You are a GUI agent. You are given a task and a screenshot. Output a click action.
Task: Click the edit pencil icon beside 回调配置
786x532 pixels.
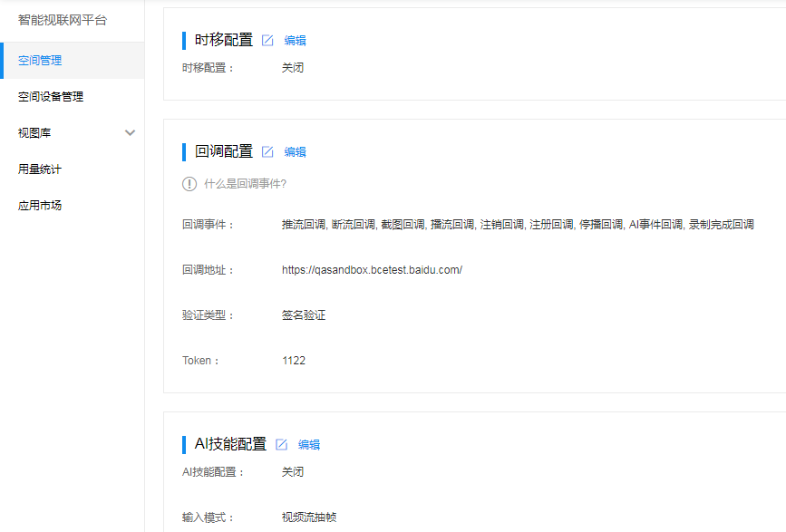(x=267, y=151)
